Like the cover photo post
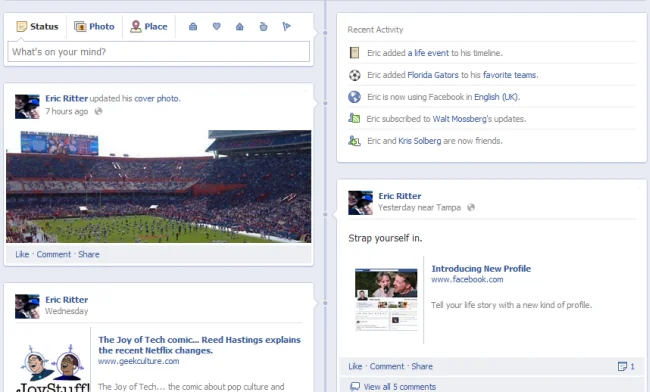Screen dimensions: 650x392 coord(22,254)
